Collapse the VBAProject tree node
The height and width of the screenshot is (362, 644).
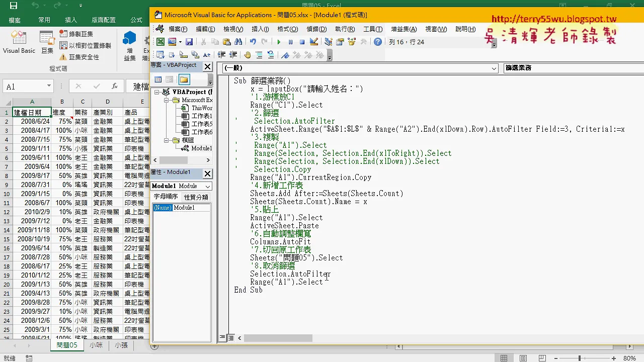click(157, 92)
